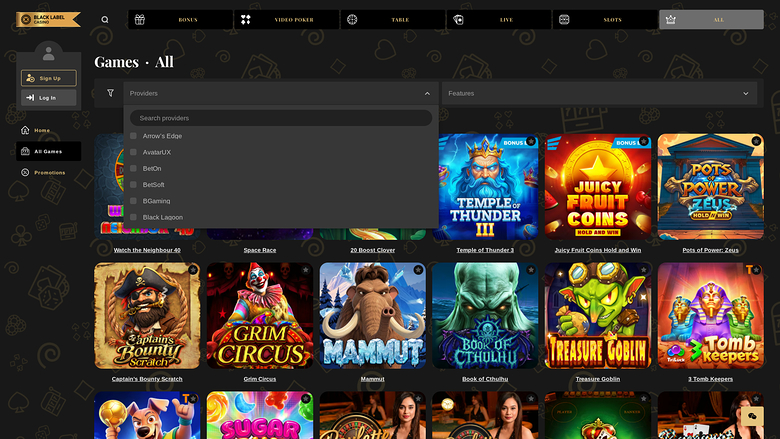Click the Log In button
The width and height of the screenshot is (780, 439).
point(49,97)
